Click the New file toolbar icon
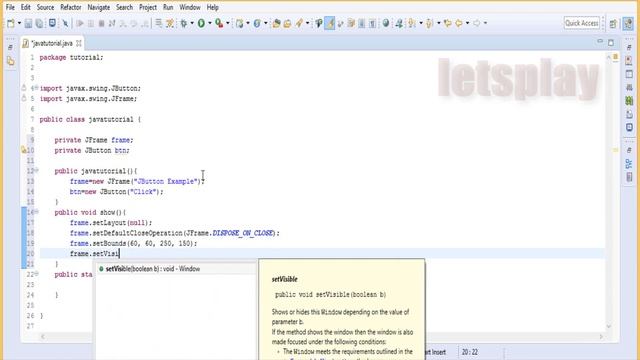Screen dimensions: 640x360 point(11,23)
